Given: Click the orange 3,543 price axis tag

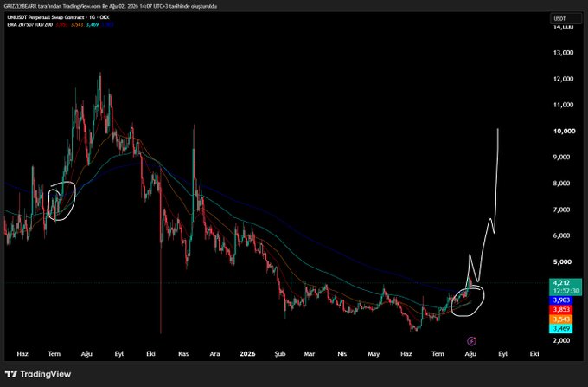Looking at the screenshot, I should click(x=561, y=319).
